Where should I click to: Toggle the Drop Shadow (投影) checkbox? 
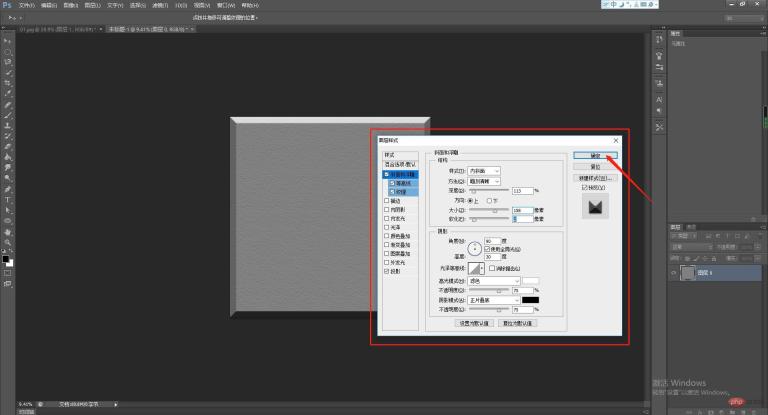(388, 270)
